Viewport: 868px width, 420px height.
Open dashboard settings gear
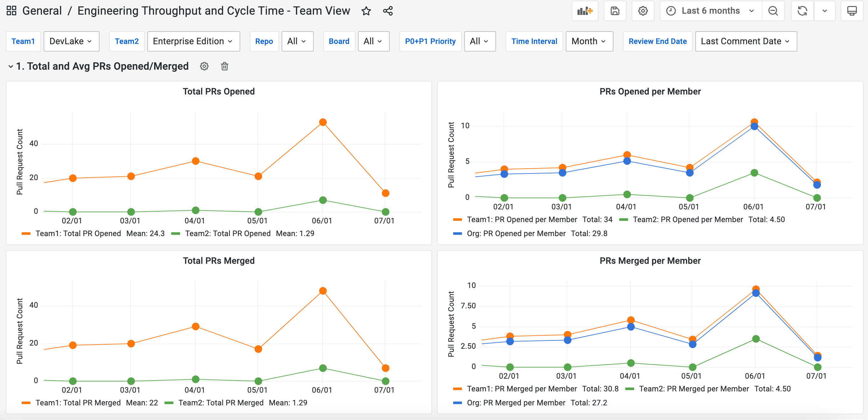[643, 11]
